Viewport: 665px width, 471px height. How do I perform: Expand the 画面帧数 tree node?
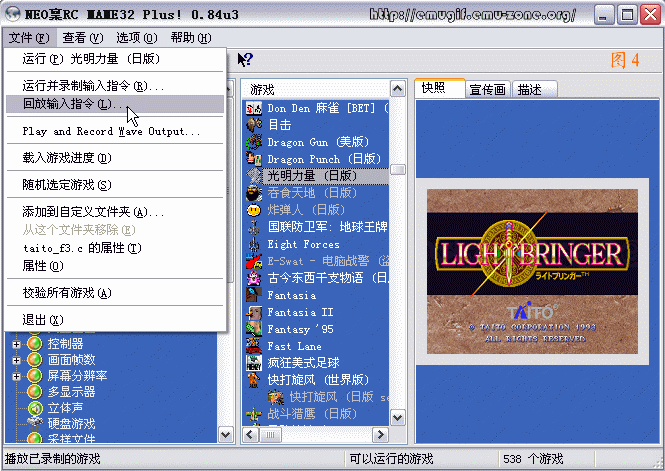tap(16, 360)
